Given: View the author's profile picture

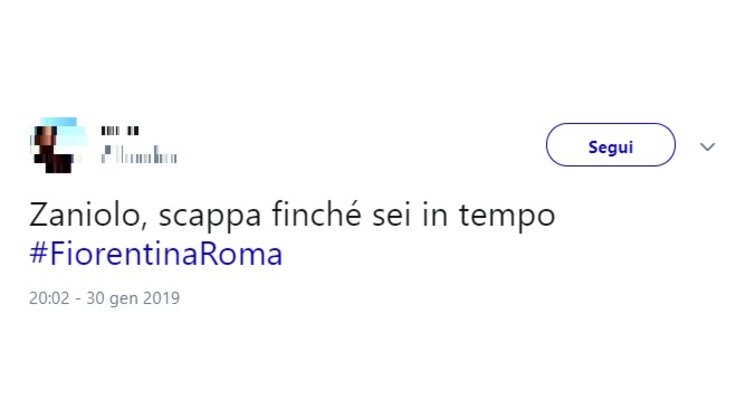Looking at the screenshot, I should (58, 145).
